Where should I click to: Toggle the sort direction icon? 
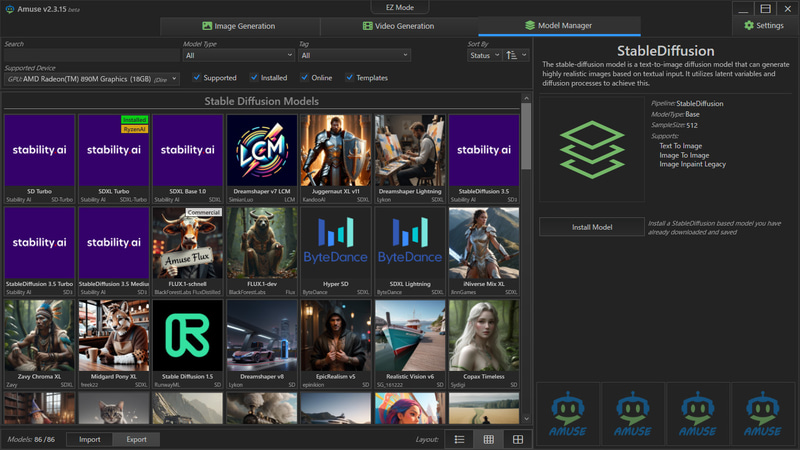tap(516, 55)
